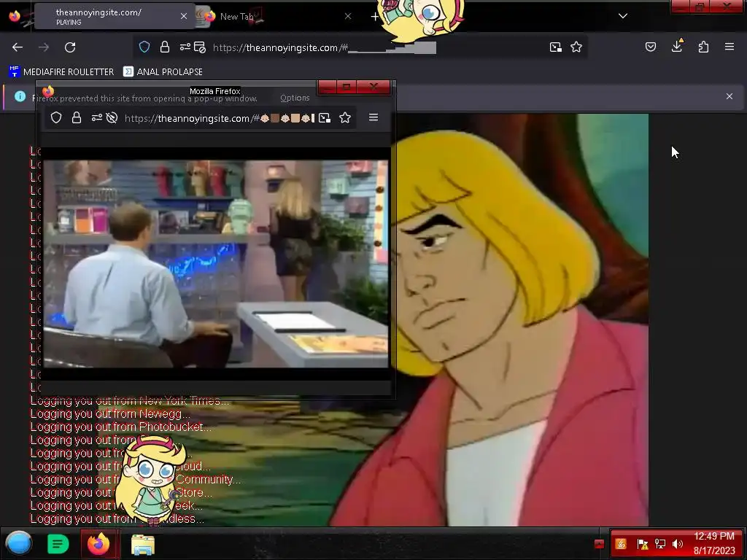Click the video playing in the popup window
Viewport: 747px width, 560px height.
pos(216,264)
